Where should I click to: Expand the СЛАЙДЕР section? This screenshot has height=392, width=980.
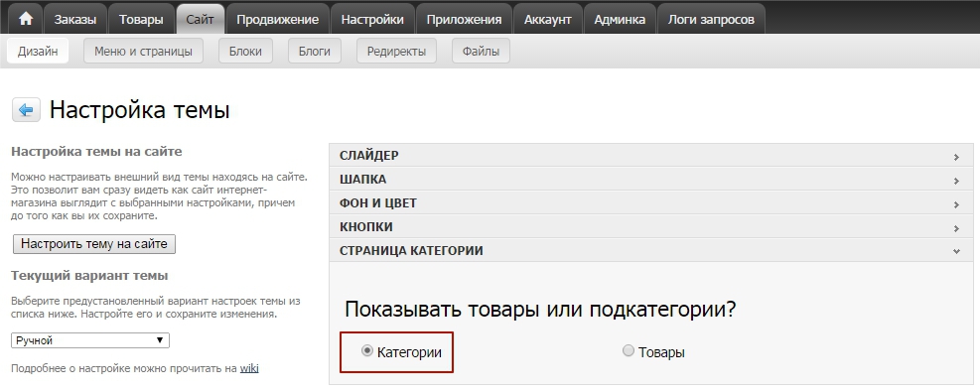point(651,156)
